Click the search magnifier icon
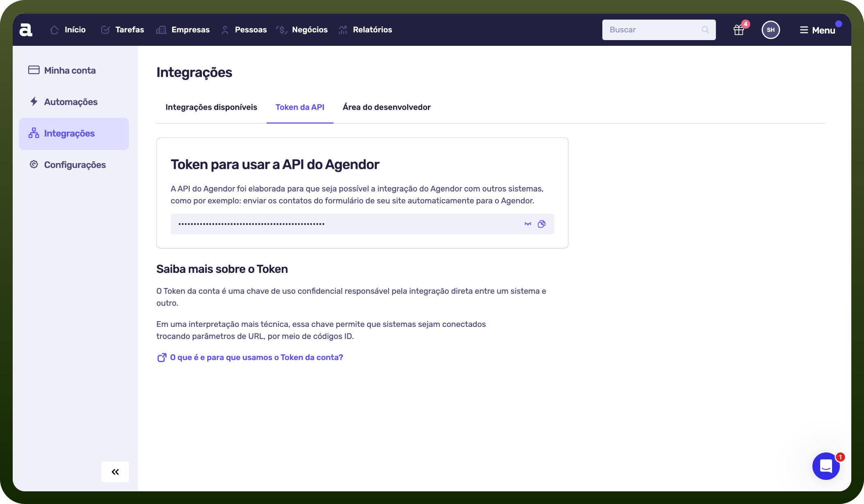This screenshot has height=504, width=864. coord(705,30)
